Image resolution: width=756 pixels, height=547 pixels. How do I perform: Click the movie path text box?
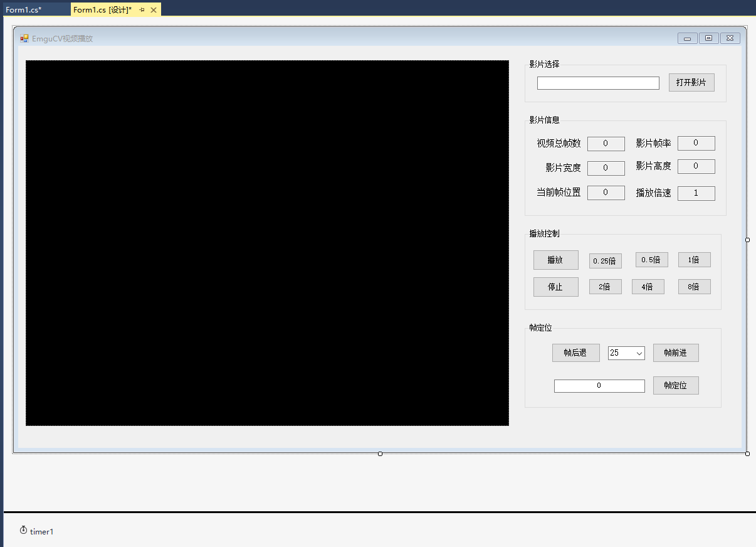coord(598,83)
